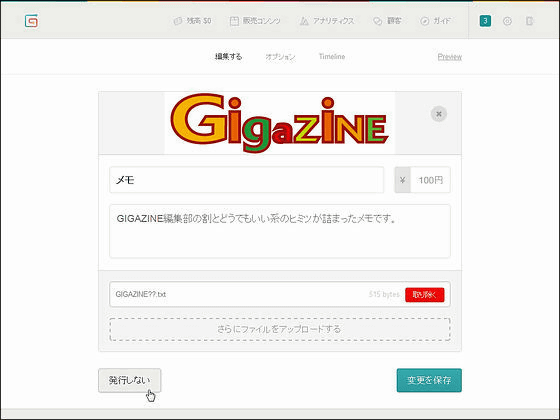The height and width of the screenshot is (420, 560).
Task: Click the logout icon at top right
Action: point(530,21)
